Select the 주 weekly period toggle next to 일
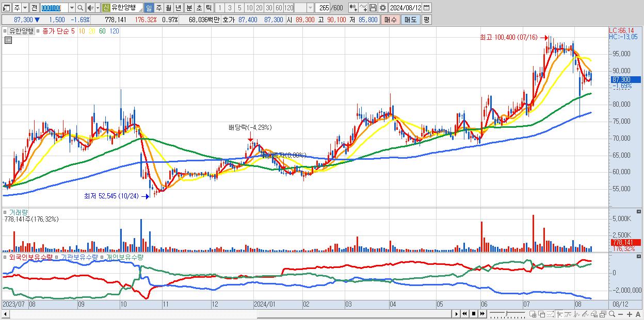This screenshot has height=320, width=644. point(158,8)
